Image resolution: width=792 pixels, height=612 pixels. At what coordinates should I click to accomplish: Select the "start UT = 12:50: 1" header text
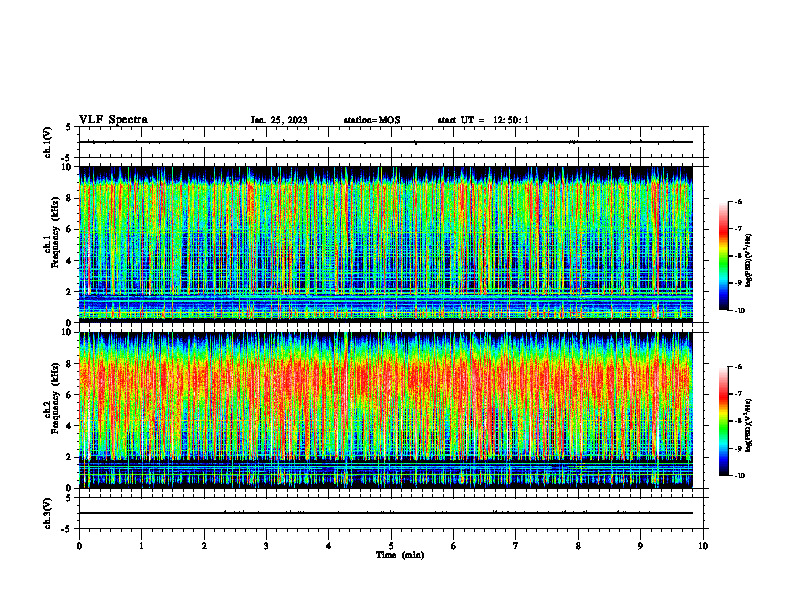click(483, 120)
